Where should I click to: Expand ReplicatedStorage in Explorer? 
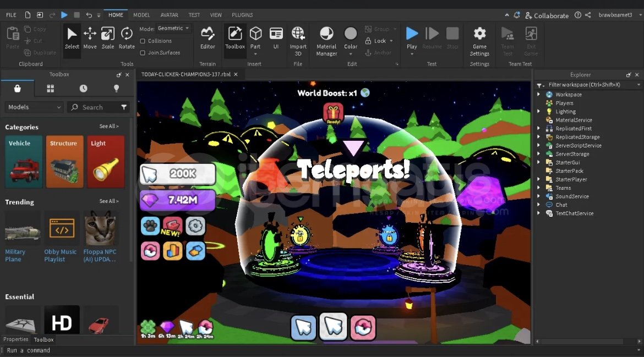[x=538, y=137]
